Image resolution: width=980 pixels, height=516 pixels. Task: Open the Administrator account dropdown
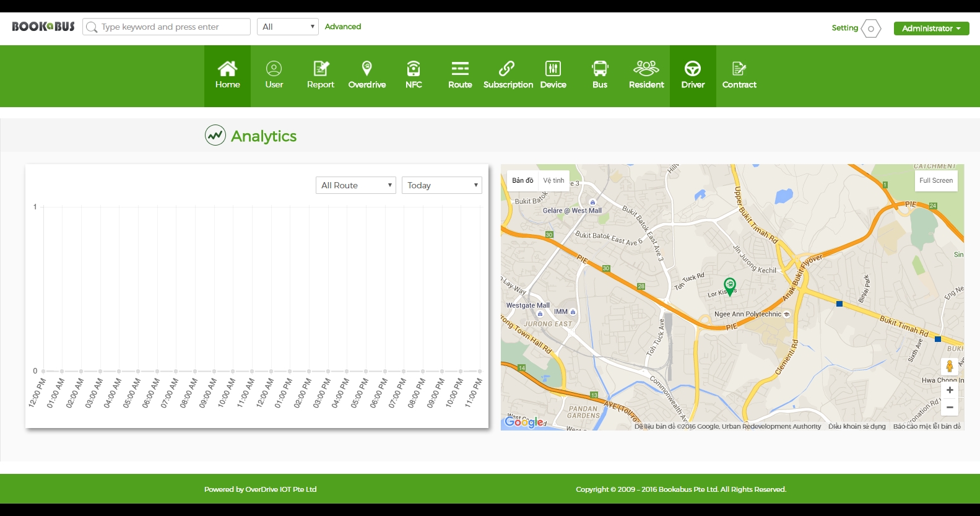point(931,28)
